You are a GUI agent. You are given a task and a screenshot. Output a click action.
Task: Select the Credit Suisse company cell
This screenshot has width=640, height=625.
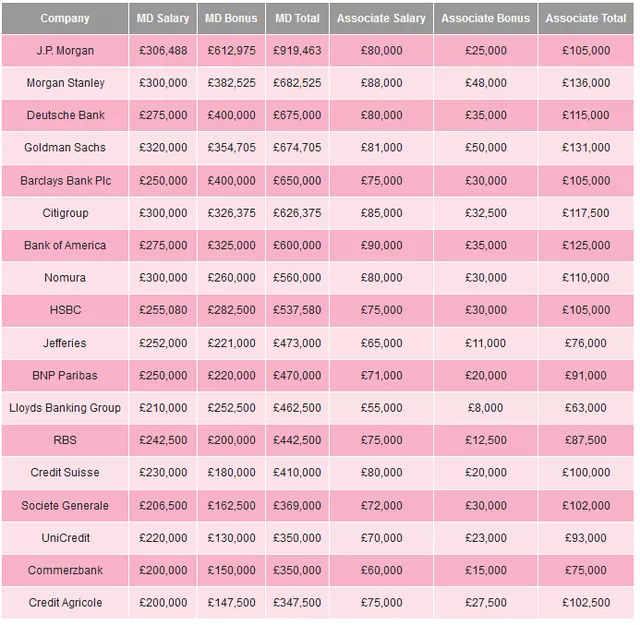(x=65, y=473)
